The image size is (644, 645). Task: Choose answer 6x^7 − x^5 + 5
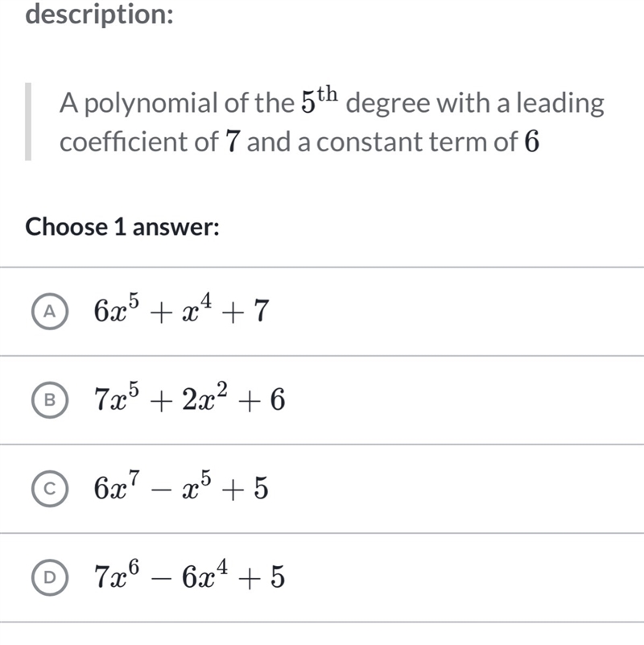coord(181,486)
